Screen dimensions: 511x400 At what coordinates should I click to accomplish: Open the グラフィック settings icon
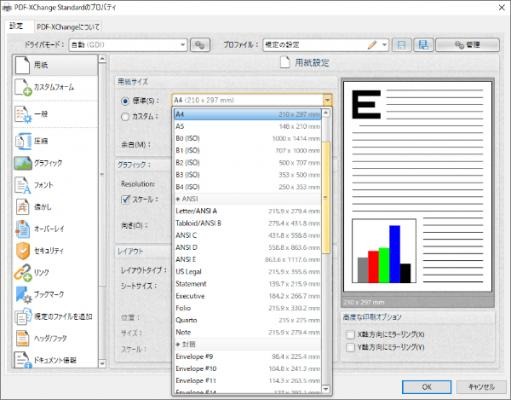pyautogui.click(x=23, y=163)
